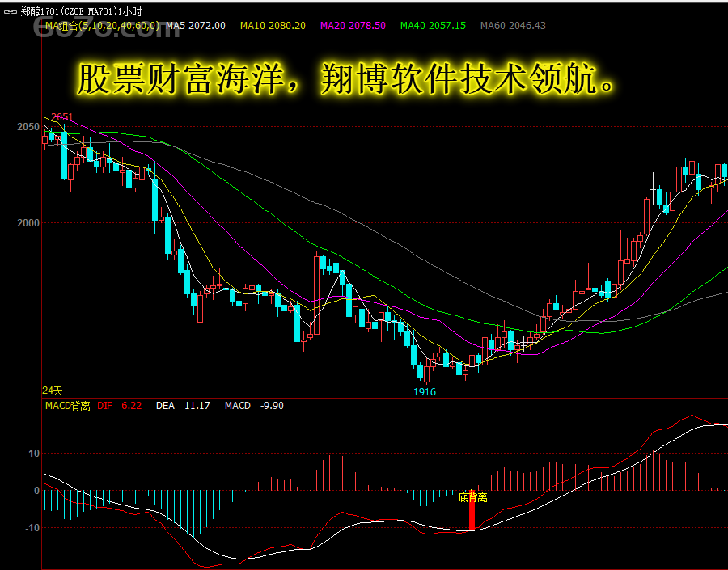Click the DEA 11.17 value
Viewport: 728px width, 570px height.
point(183,406)
